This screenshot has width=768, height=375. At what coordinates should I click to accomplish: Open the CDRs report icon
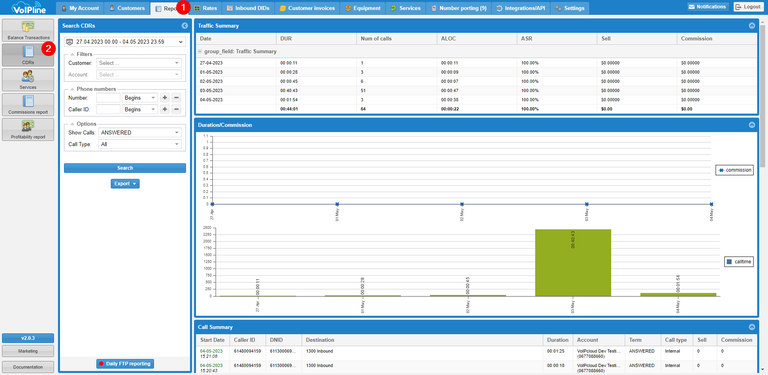point(28,55)
